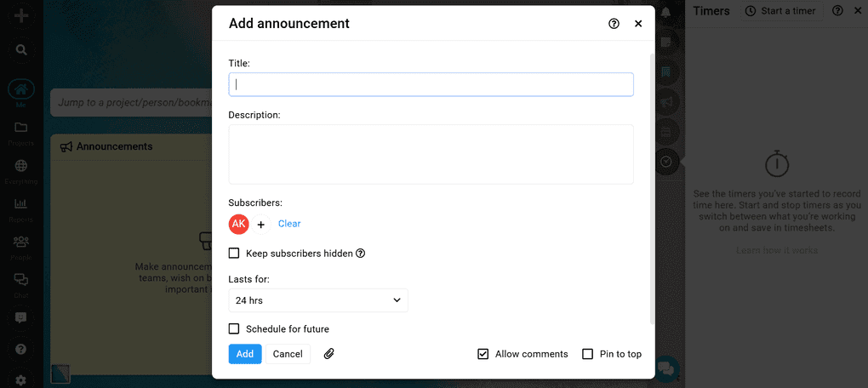This screenshot has width=868, height=388.
Task: Open info icon beside Keep subscribers hidden
Action: [360, 254]
